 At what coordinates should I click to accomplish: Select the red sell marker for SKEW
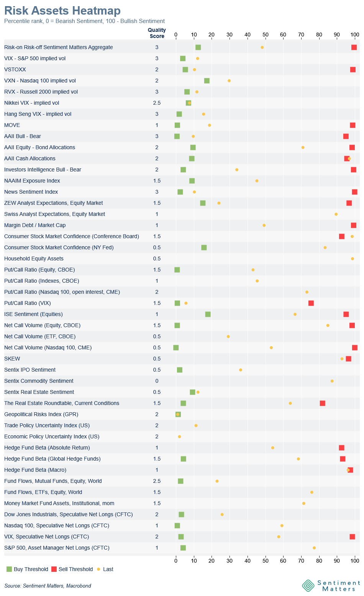coord(348,359)
